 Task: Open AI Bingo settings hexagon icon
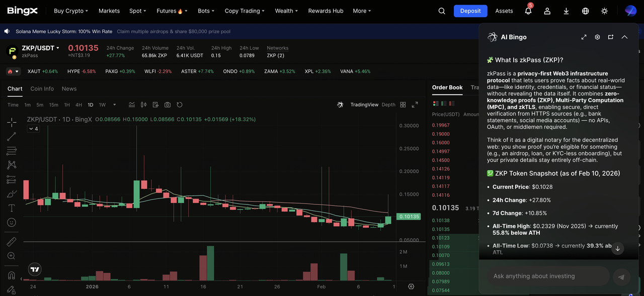point(597,37)
